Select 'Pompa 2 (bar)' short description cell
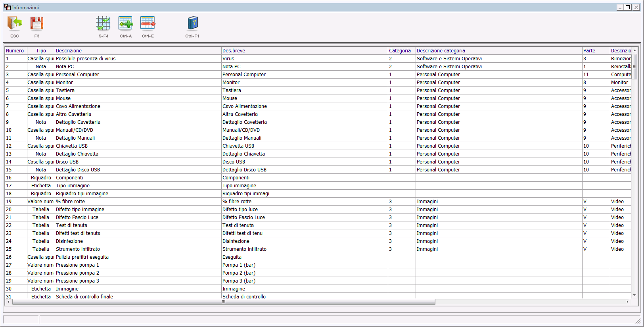The image size is (644, 327). pos(305,273)
